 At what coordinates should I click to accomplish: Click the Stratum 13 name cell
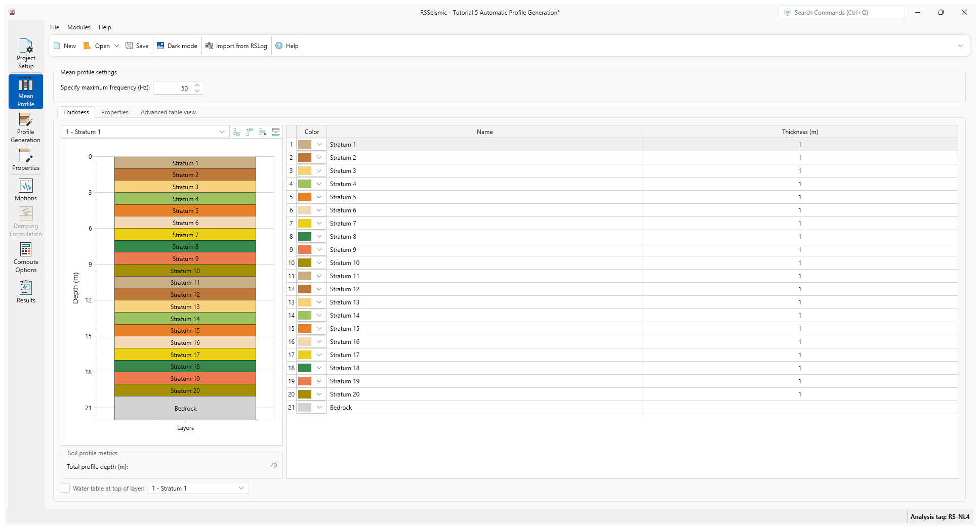coord(484,302)
